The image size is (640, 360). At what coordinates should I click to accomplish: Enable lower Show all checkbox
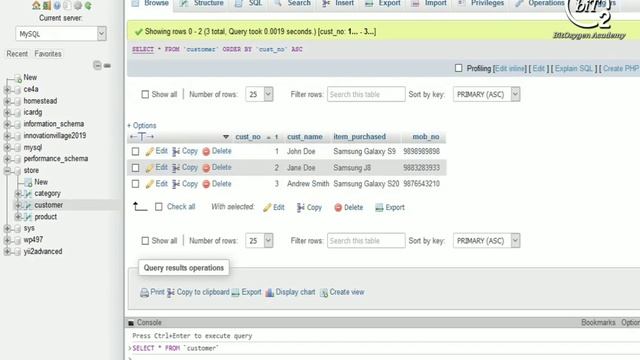coord(145,241)
